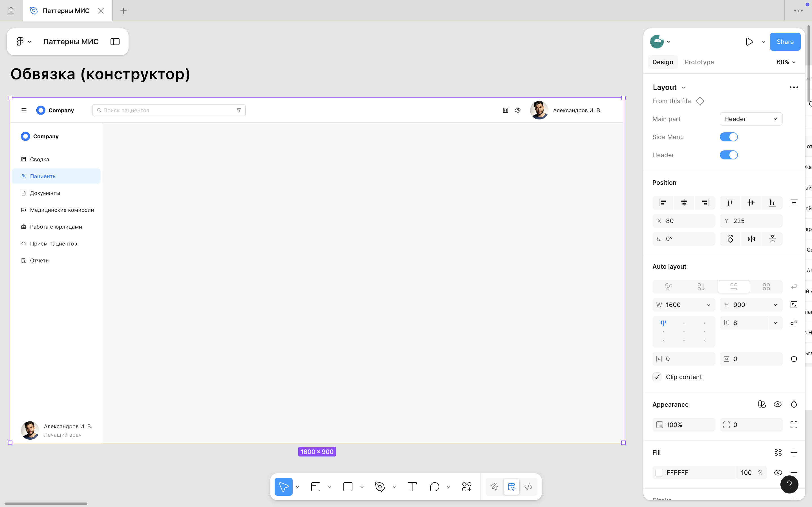This screenshot has height=507, width=812.
Task: Select the Frame tool
Action: tap(316, 486)
